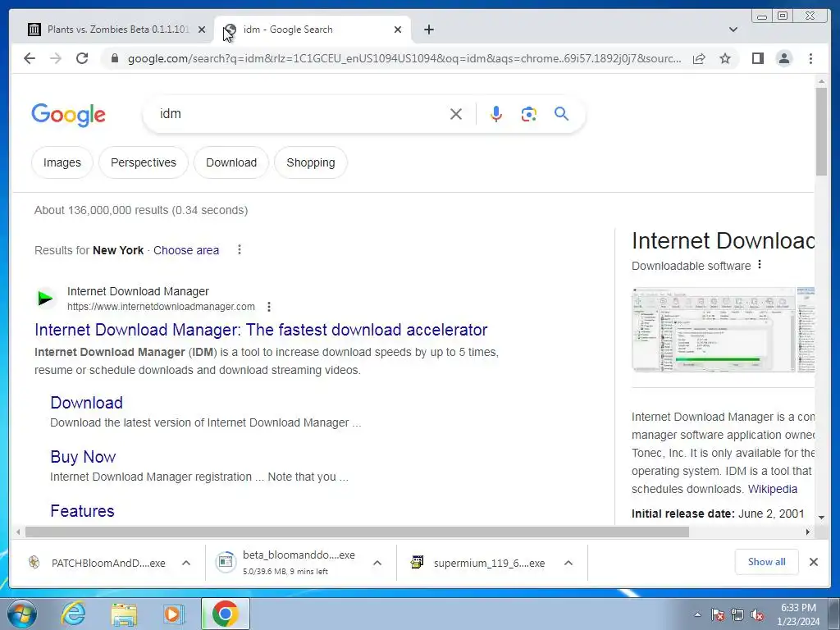Open the clock showing 6:33 PM
840x630 pixels.
798,614
